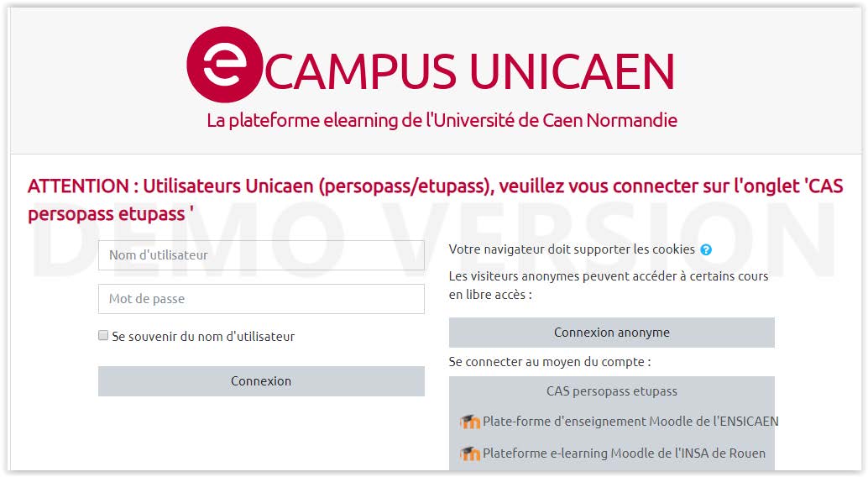Click the 'Se souvenir du nom d'utilisateur' label text
This screenshot has width=868, height=477.
pyautogui.click(x=203, y=337)
